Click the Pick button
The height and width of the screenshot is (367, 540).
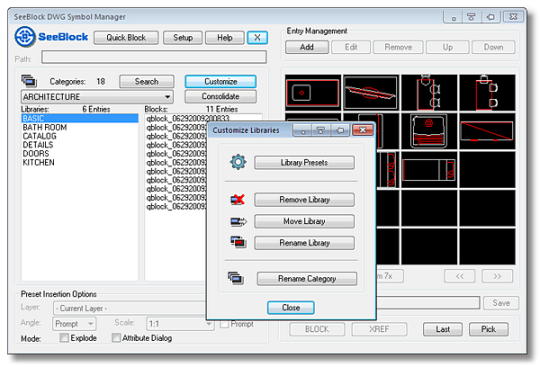(x=488, y=329)
